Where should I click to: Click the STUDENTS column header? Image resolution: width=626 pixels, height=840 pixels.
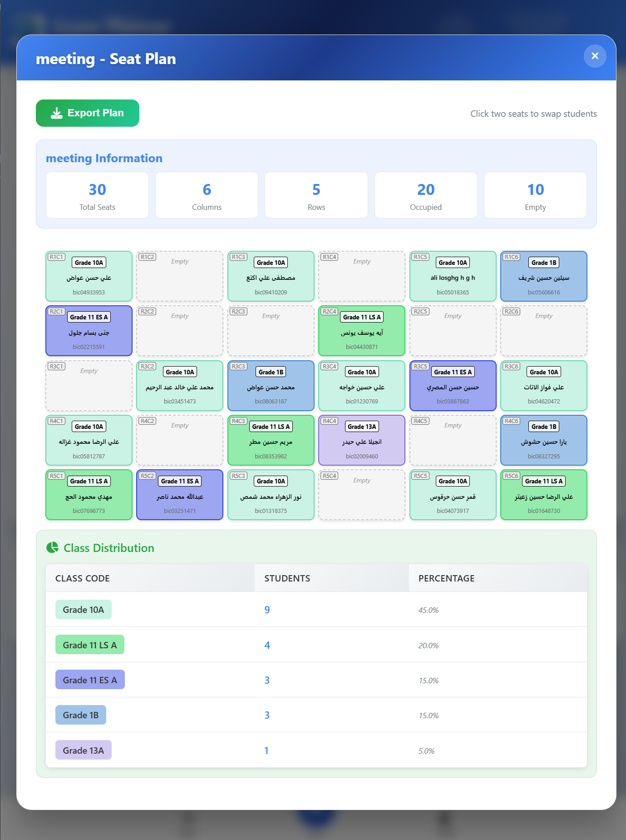[x=332, y=578]
